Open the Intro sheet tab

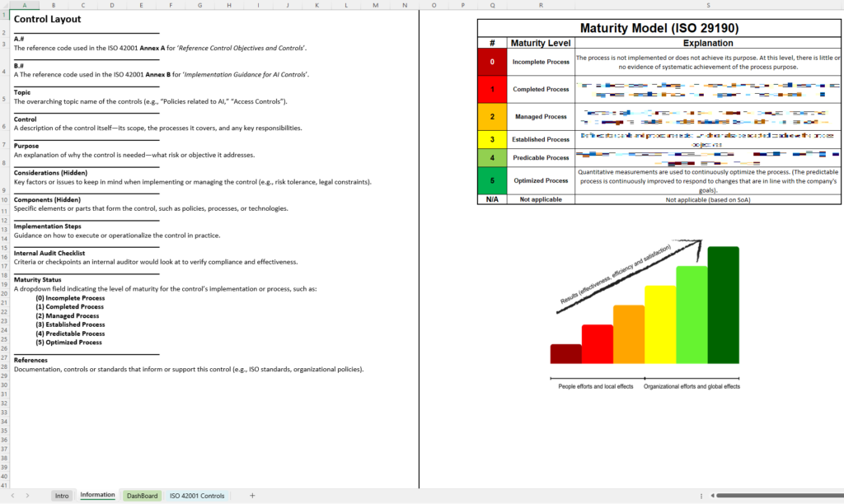click(62, 495)
